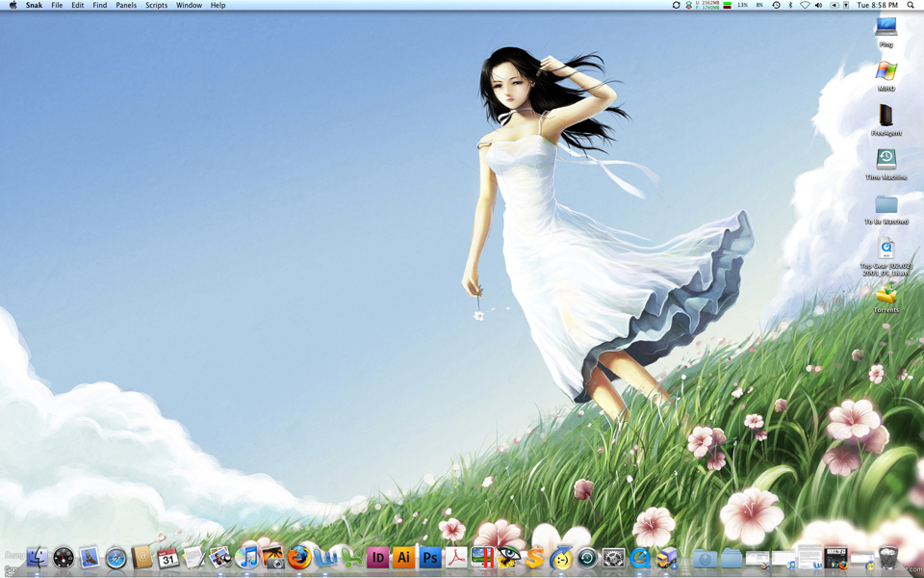Viewport: 924px width, 578px height.
Task: Open System Preferences gear in Dock
Action: tap(613, 558)
